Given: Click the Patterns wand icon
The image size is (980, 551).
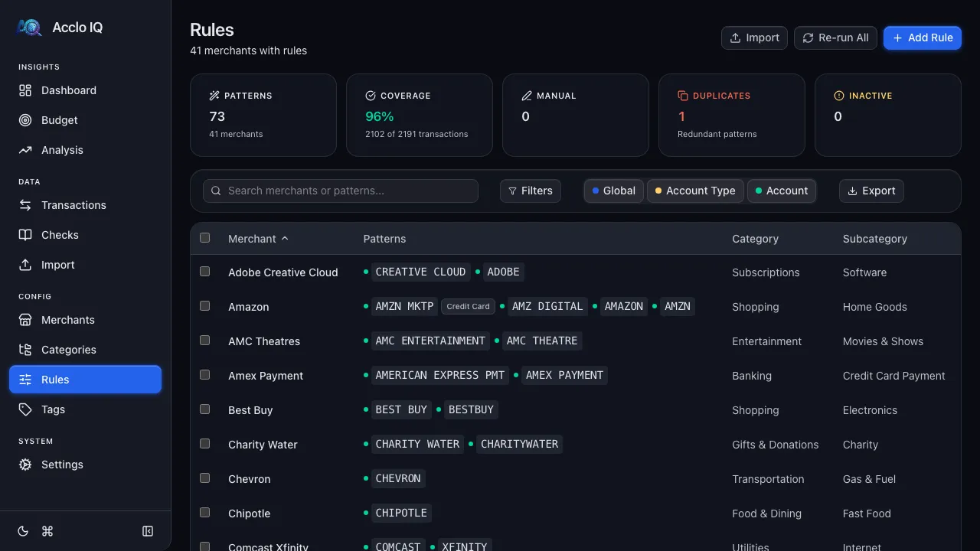Looking at the screenshot, I should click(214, 96).
